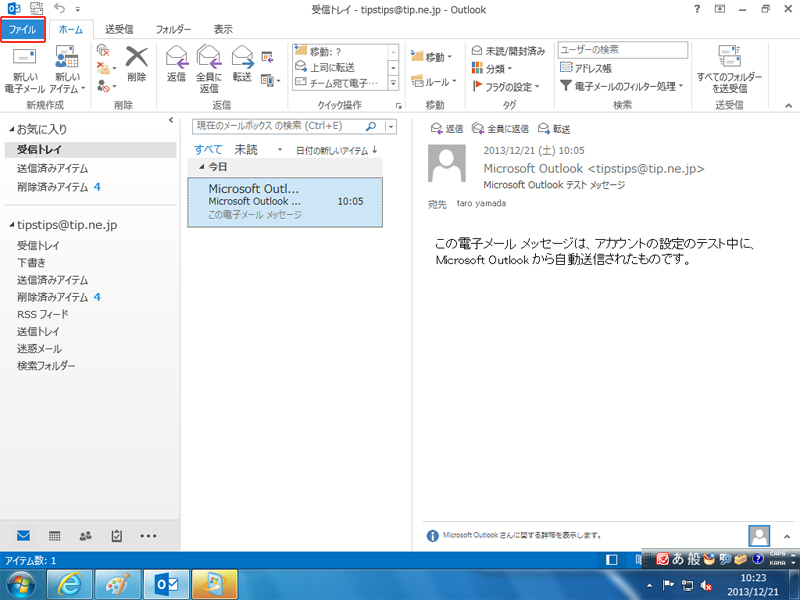
Task: Click the magnifier search icon in the mailbox search box
Action: coord(371,126)
